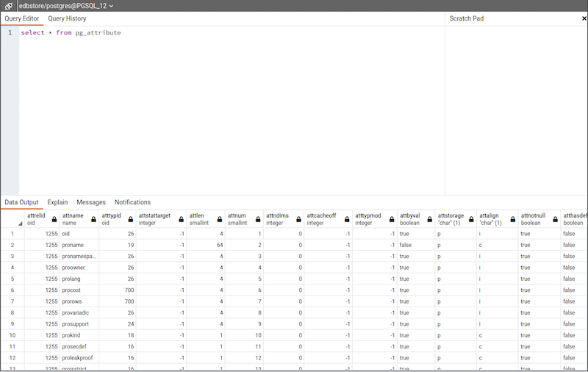
Task: Open the Explain tab
Action: point(57,202)
